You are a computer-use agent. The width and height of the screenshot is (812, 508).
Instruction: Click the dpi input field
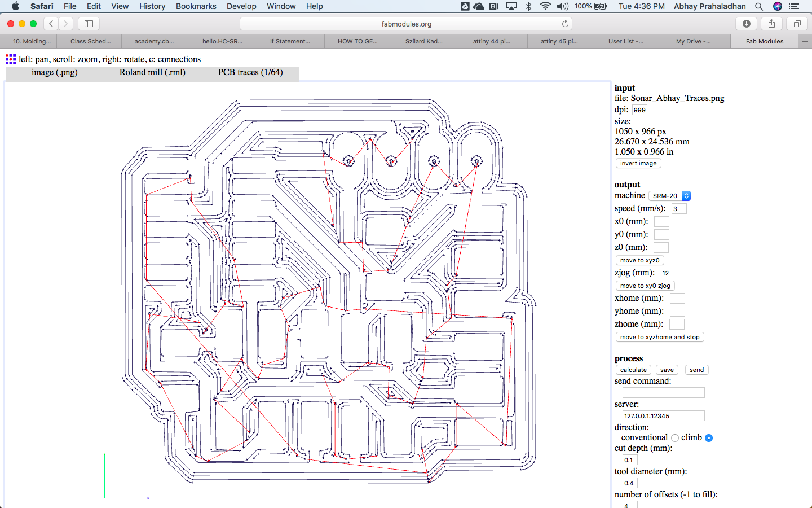click(x=639, y=110)
